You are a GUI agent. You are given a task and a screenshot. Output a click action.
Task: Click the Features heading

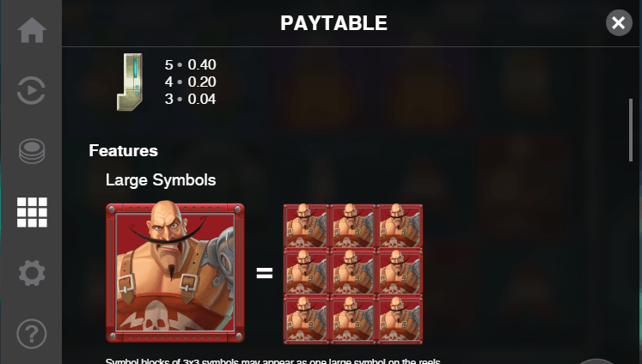click(x=123, y=150)
